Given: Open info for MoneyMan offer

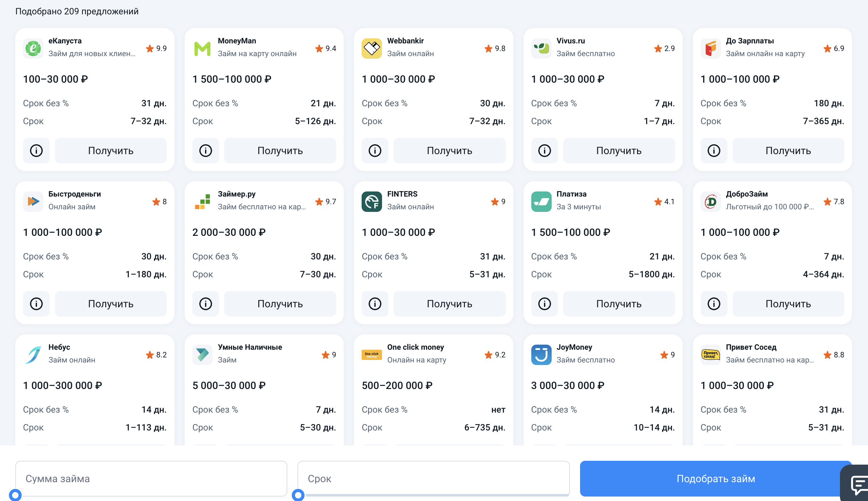Looking at the screenshot, I should pyautogui.click(x=206, y=150).
